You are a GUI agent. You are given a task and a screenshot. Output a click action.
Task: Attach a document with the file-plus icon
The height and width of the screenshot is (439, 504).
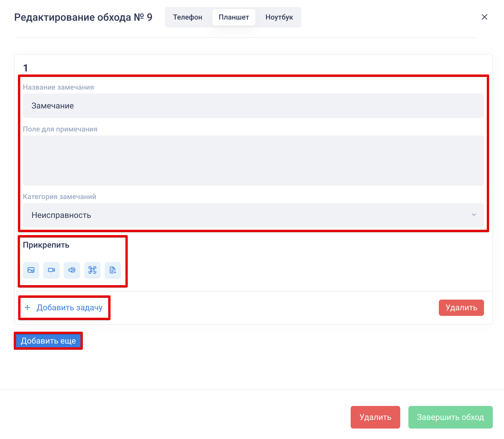(x=113, y=270)
